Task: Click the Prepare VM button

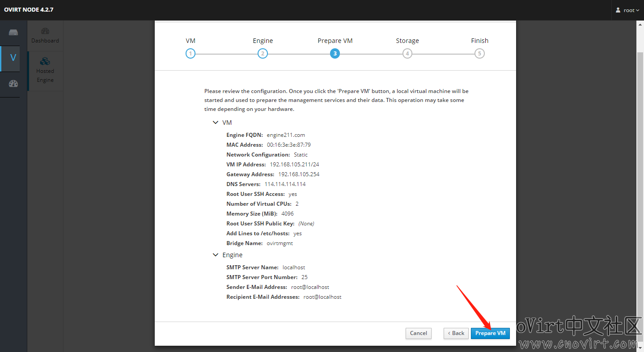Action: tap(490, 333)
